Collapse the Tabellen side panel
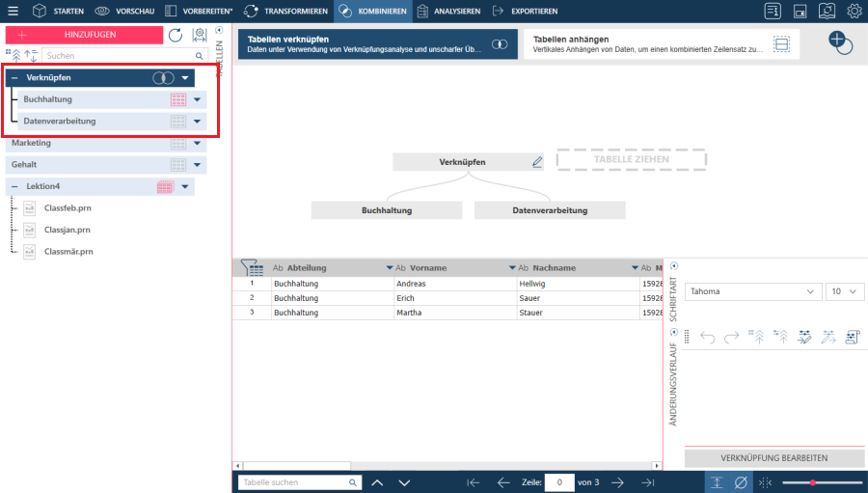 click(x=219, y=30)
